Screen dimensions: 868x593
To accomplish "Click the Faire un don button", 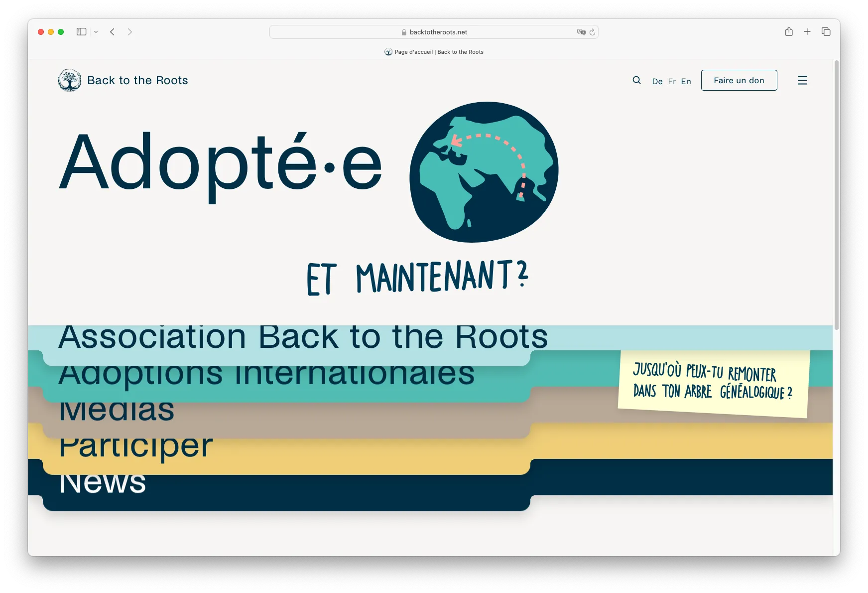I will (739, 80).
